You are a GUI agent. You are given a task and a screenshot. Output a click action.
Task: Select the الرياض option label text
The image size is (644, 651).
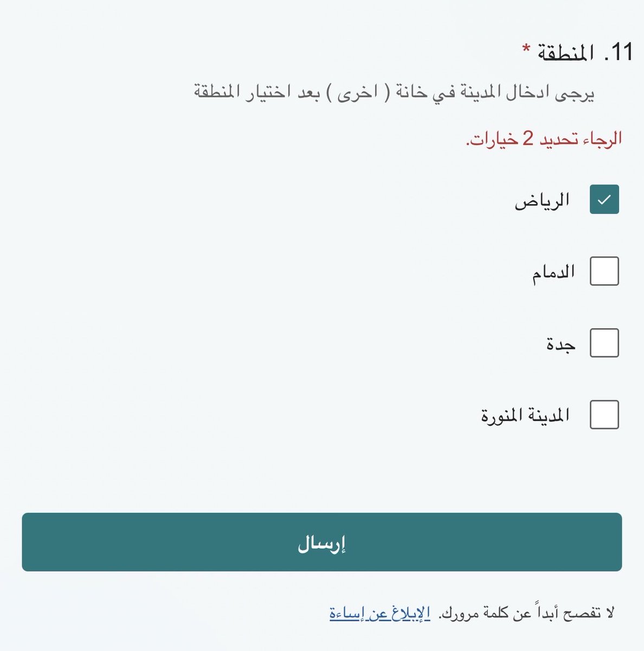tap(542, 200)
